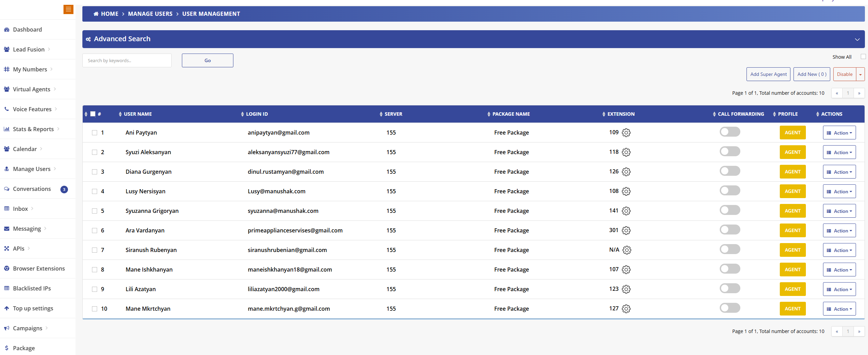868x355 pixels.
Task: Navigate to Stats & Reports in sidebar
Action: [33, 129]
